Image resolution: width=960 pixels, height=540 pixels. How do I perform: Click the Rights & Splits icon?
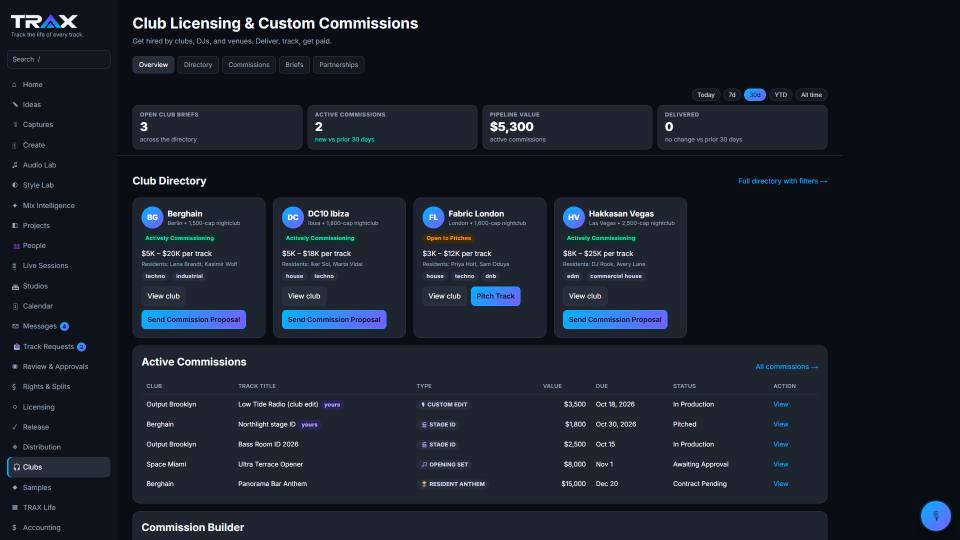point(15,387)
